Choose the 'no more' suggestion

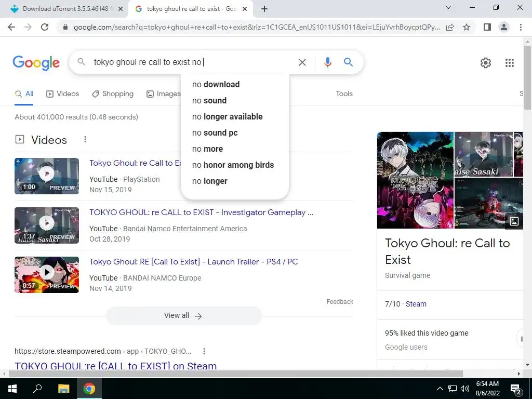pyautogui.click(x=234, y=149)
